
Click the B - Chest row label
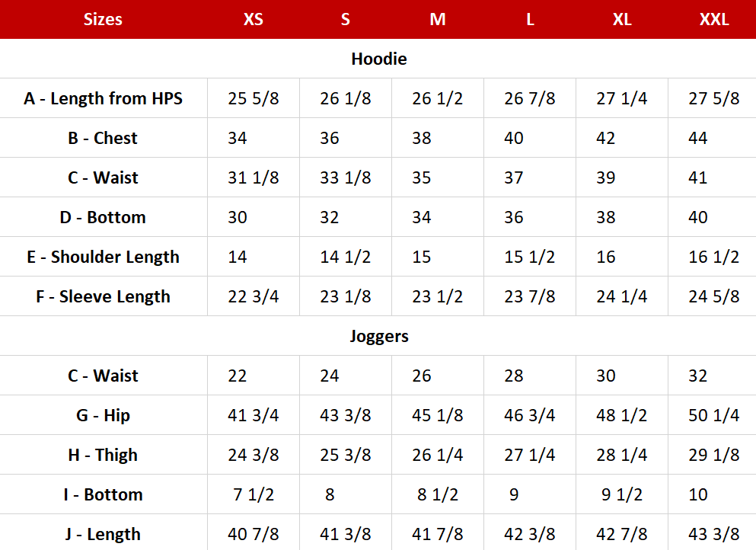pos(104,138)
